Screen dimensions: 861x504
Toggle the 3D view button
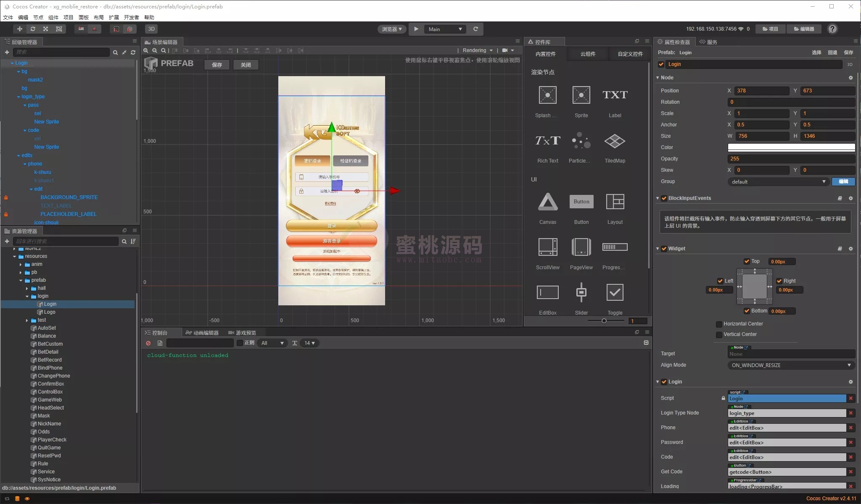151,29
